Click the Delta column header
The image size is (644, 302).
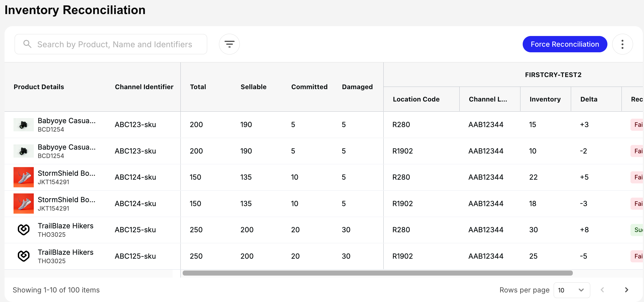coord(589,99)
